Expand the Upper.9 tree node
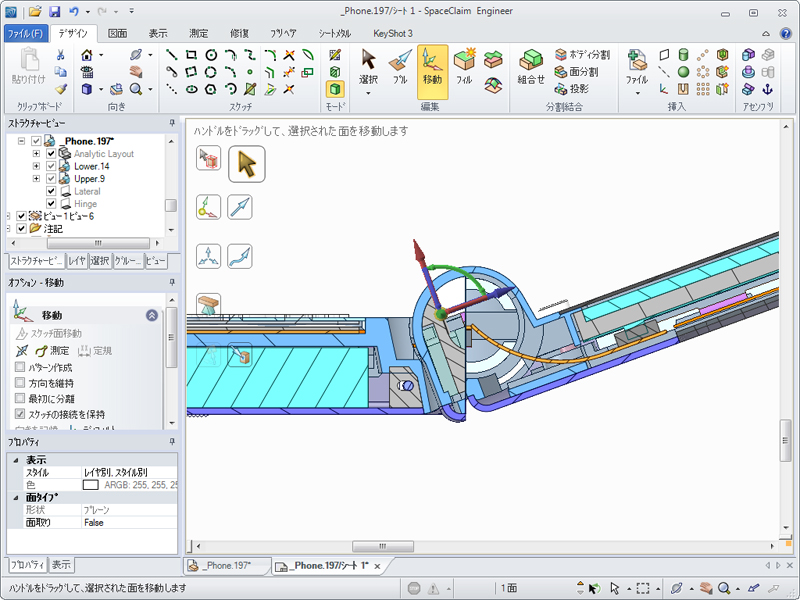Image resolution: width=800 pixels, height=600 pixels. 37,179
